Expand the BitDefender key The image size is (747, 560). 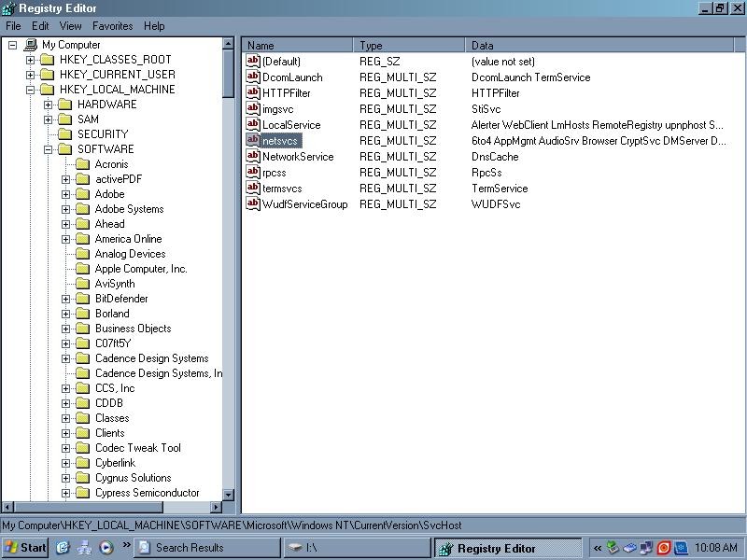point(65,299)
